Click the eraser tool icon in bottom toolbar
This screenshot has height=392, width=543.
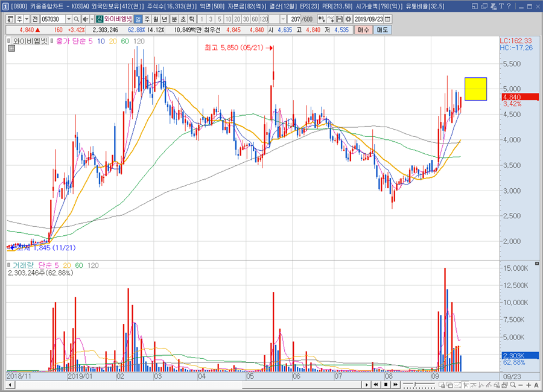click(x=497, y=385)
